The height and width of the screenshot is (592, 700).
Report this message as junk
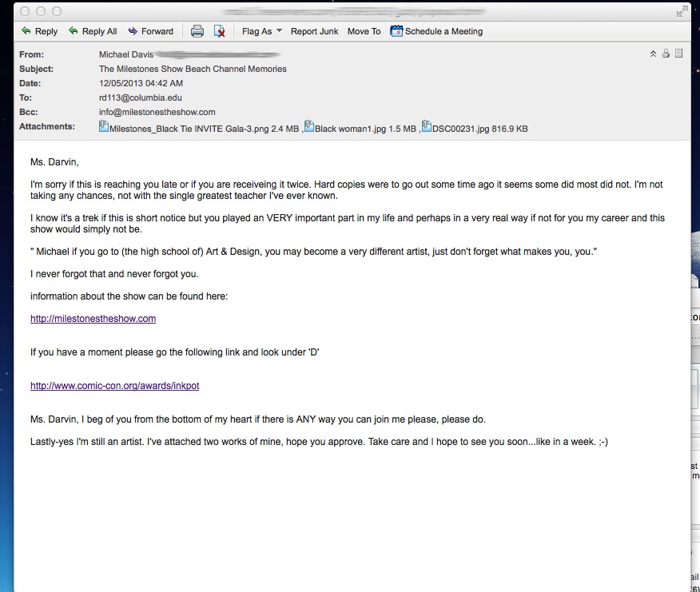pyautogui.click(x=314, y=31)
